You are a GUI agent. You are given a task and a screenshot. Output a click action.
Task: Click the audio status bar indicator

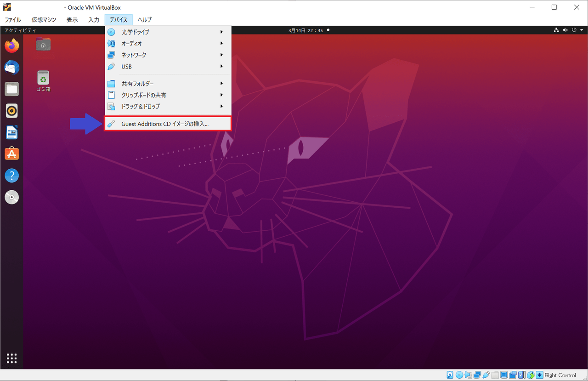468,375
